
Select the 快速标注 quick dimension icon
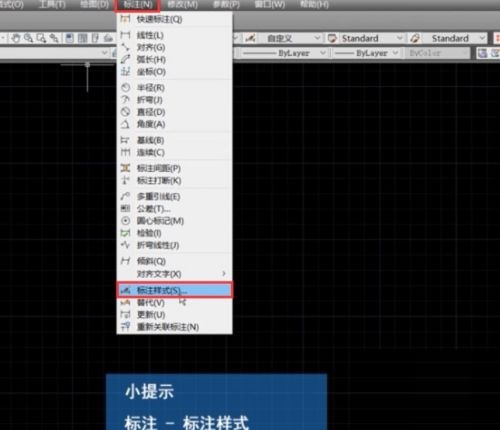pos(125,19)
